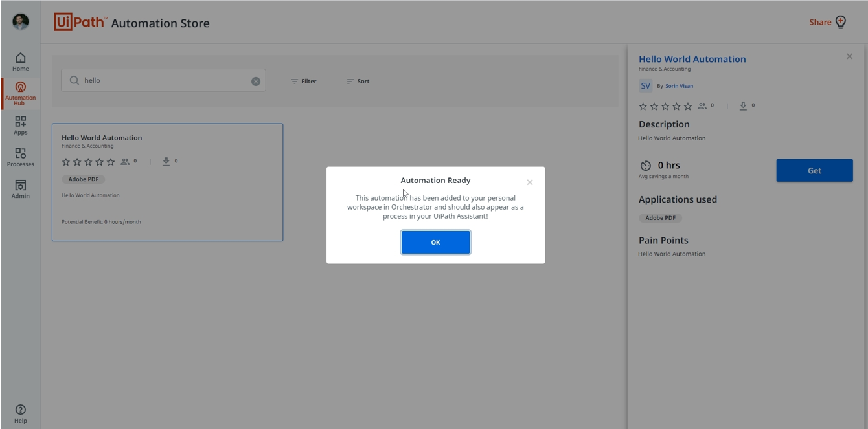Click 'Finance & Accounting' in details panel
Screen dimensions: 868x429
[665, 69]
